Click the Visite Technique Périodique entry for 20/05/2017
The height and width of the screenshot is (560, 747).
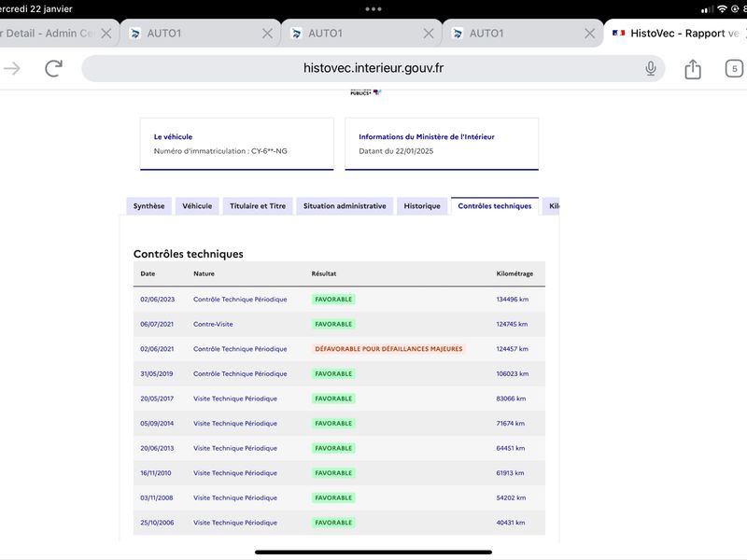coord(235,399)
